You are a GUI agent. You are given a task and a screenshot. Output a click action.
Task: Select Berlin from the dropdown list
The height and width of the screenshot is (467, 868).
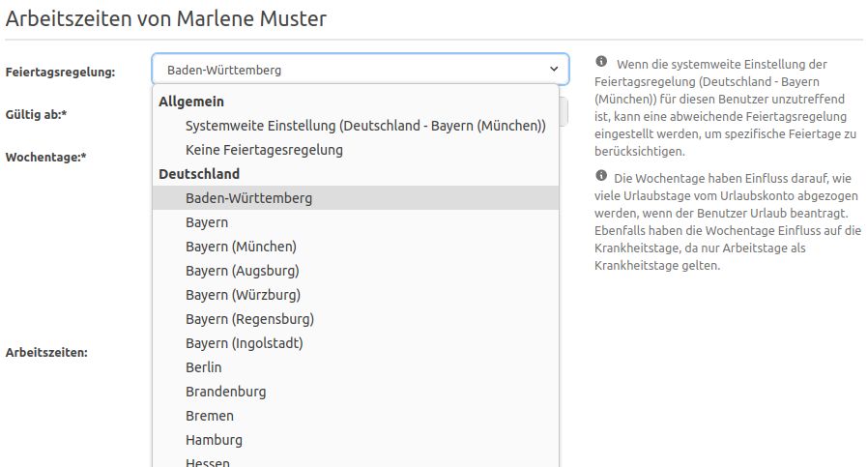point(356,367)
